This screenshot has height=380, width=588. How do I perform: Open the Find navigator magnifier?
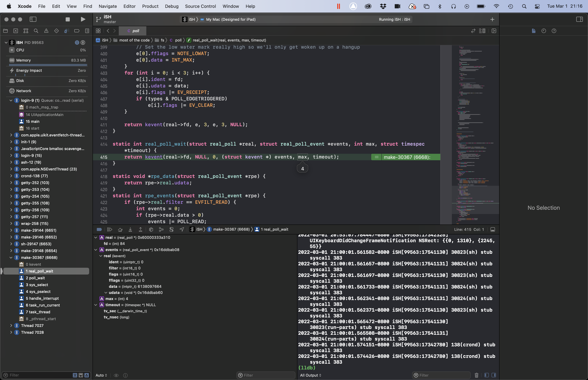click(36, 31)
